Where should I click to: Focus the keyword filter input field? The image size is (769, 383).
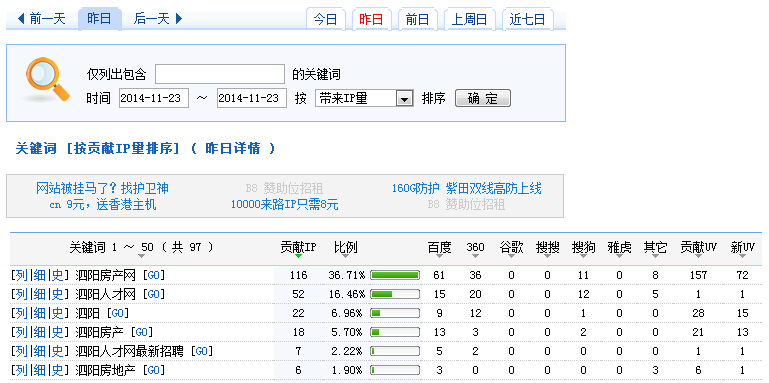pos(220,75)
